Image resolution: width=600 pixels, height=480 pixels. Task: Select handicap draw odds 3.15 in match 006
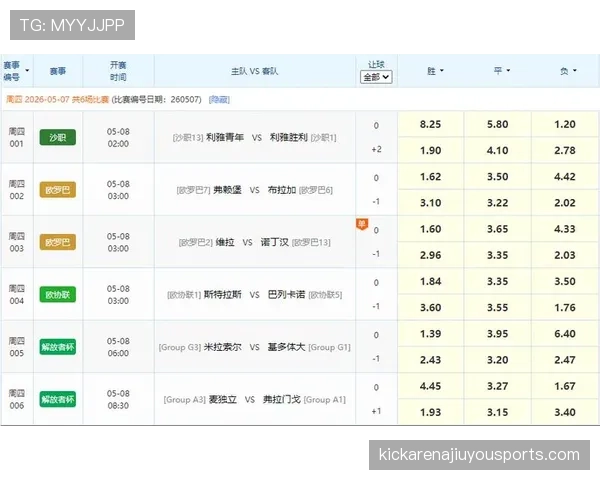coord(497,413)
